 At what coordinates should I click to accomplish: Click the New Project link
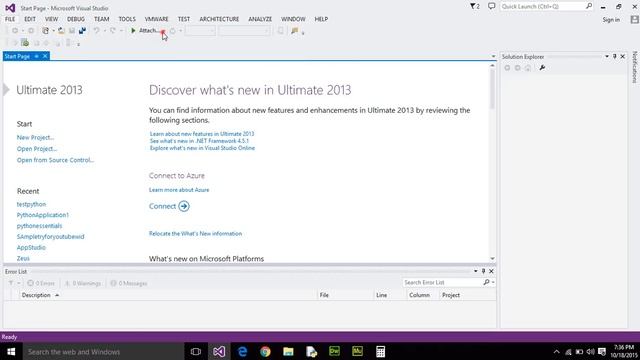point(35,138)
